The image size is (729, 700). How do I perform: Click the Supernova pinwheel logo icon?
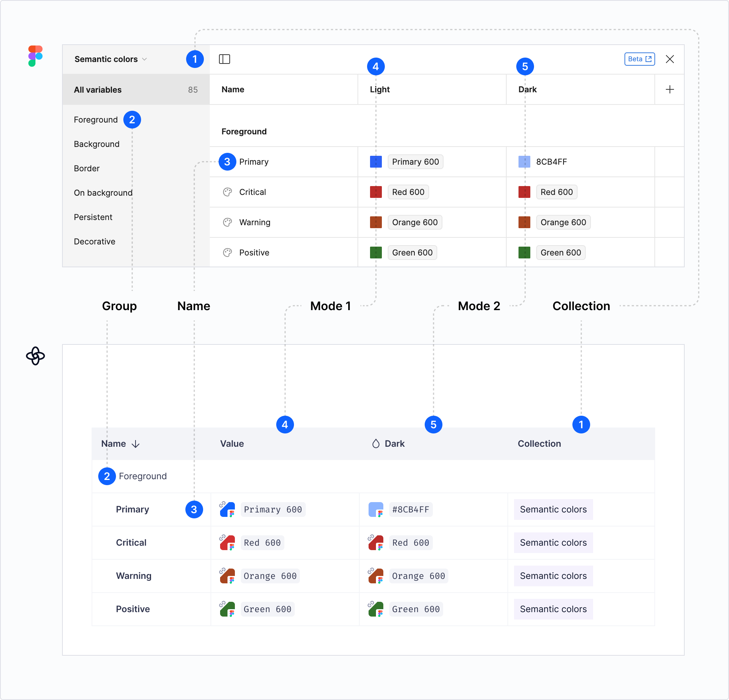coord(35,356)
